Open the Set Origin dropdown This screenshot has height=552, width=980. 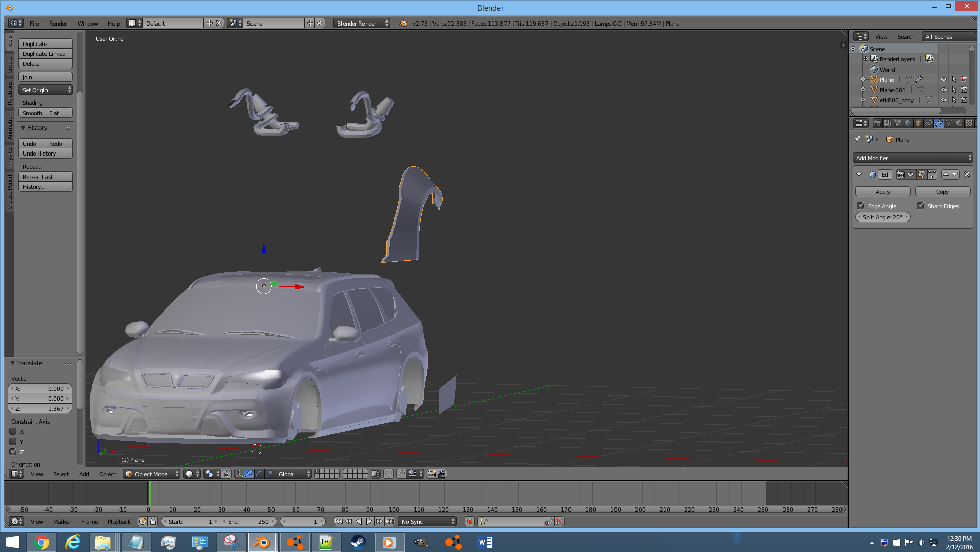pos(45,90)
